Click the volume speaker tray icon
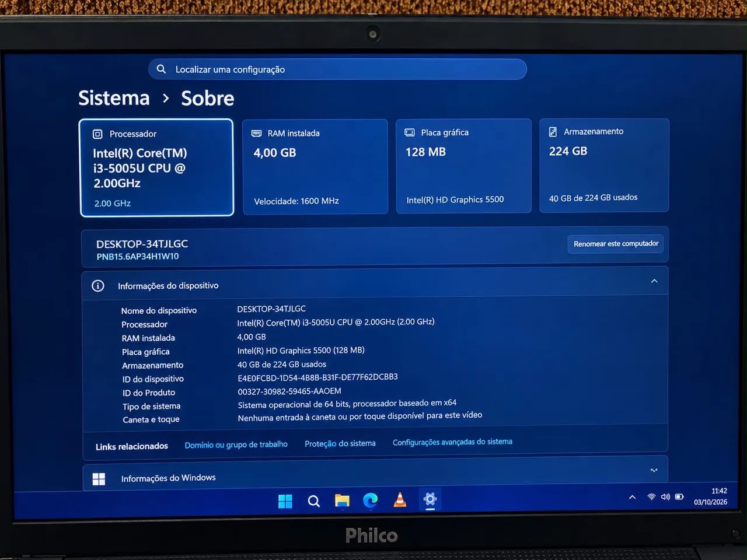This screenshot has height=560, width=747. 665,497
